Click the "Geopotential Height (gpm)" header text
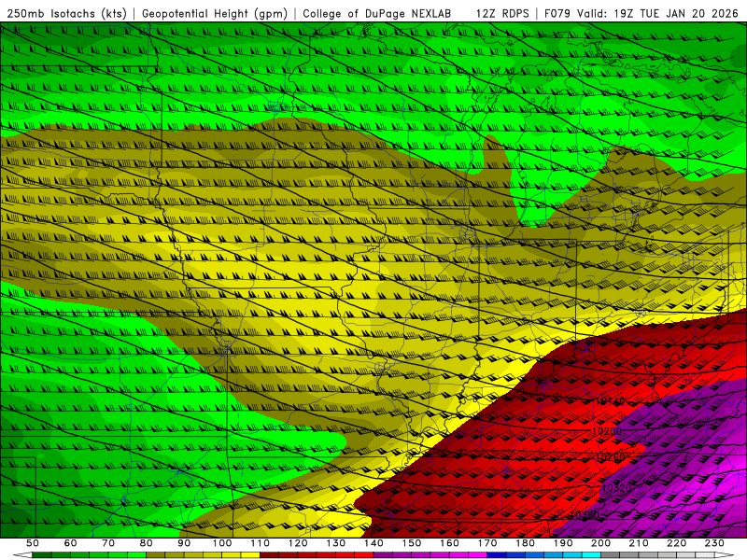The image size is (747, 560). [215, 13]
